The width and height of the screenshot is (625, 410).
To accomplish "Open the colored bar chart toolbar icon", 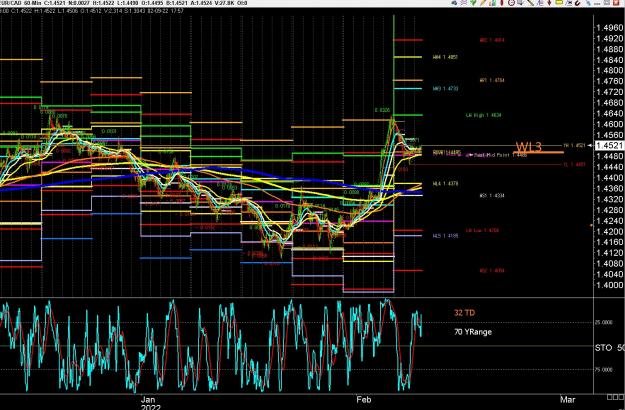I will (493, 2).
